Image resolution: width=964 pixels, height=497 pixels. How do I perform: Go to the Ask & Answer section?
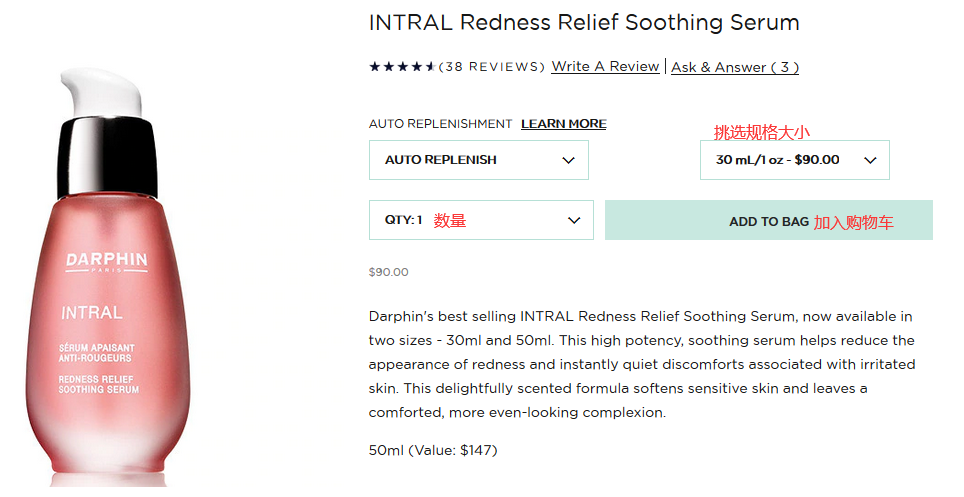(734, 67)
